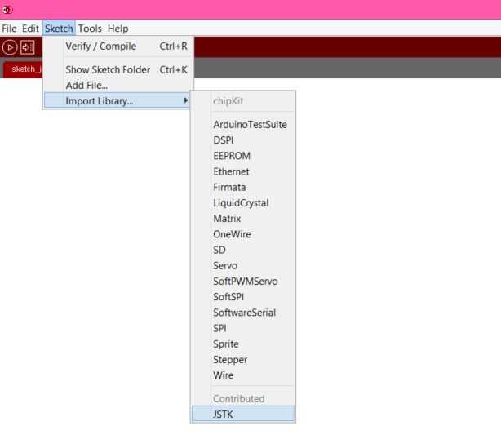
Task: Import the Matrix library
Action: point(243,219)
